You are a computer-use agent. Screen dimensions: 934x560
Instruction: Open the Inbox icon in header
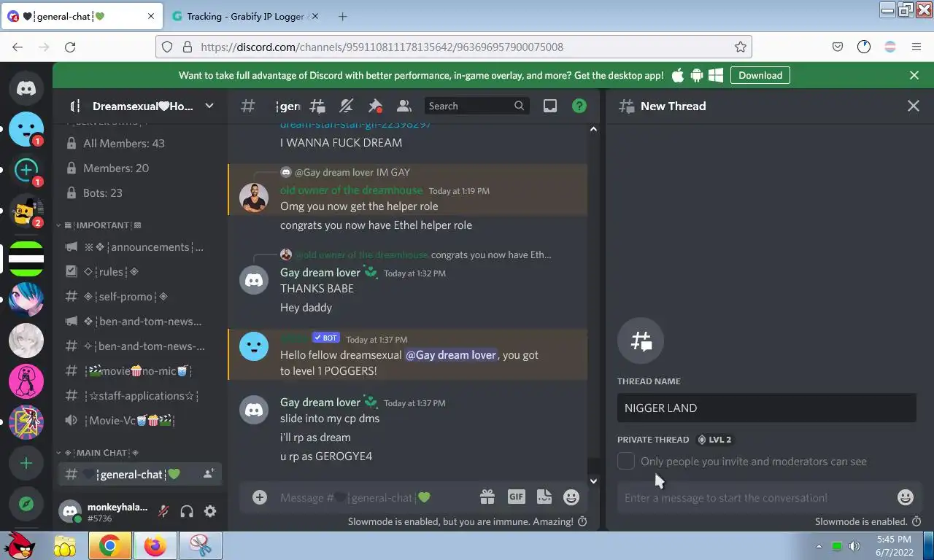point(550,106)
